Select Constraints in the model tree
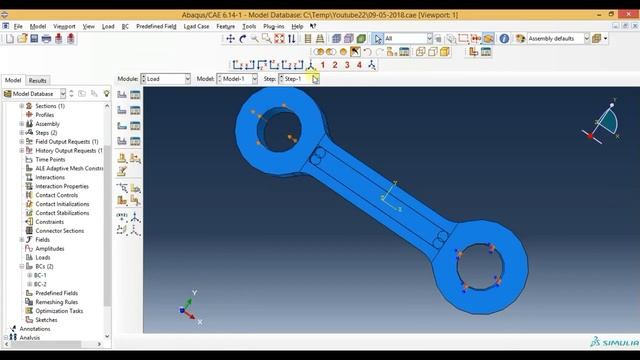Screen dimensions: 640x360 [49, 222]
